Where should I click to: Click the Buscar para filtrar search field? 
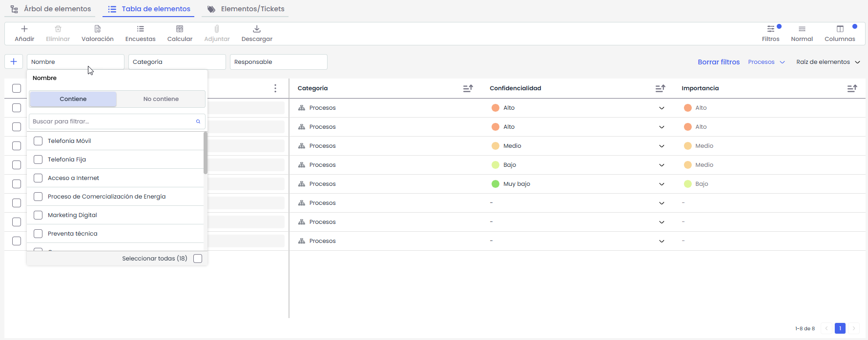pyautogui.click(x=112, y=121)
